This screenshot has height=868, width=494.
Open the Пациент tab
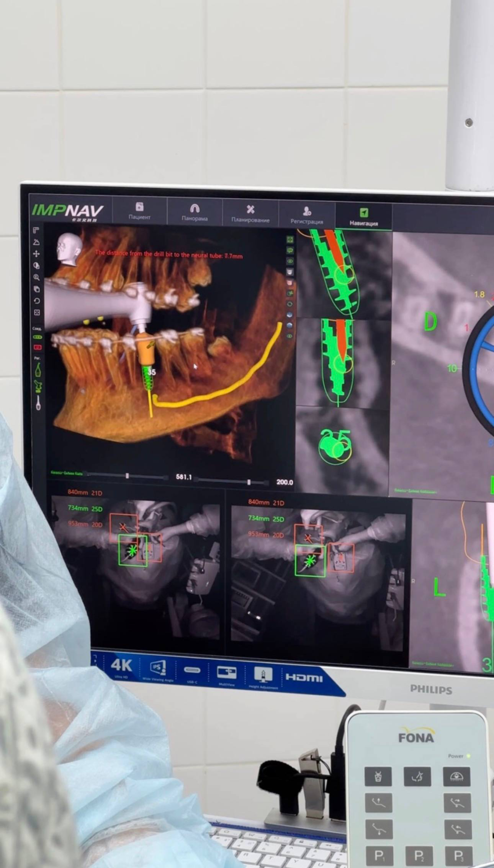(x=139, y=211)
